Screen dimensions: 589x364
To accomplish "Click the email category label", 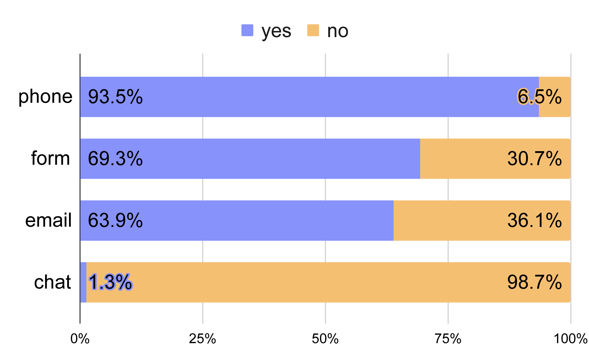I will pyautogui.click(x=48, y=220).
